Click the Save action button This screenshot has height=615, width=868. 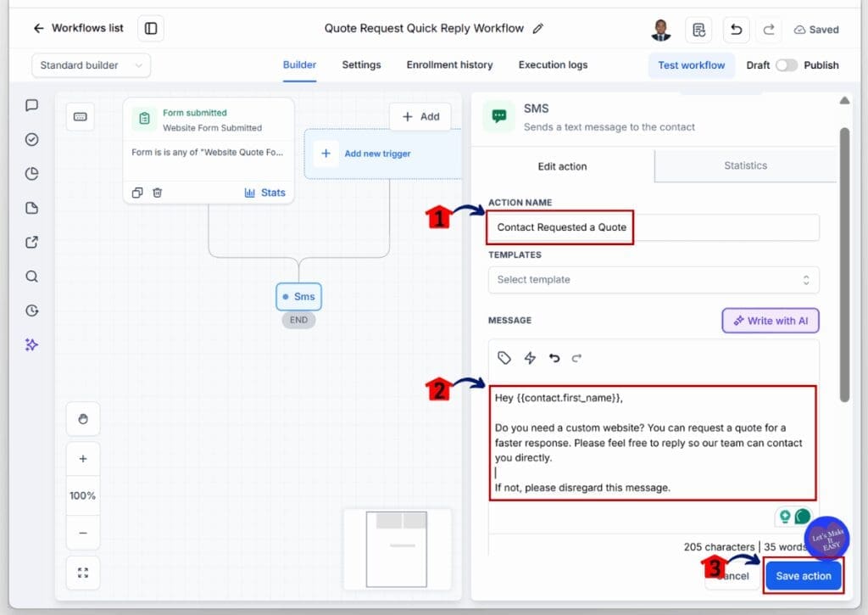[x=804, y=576]
